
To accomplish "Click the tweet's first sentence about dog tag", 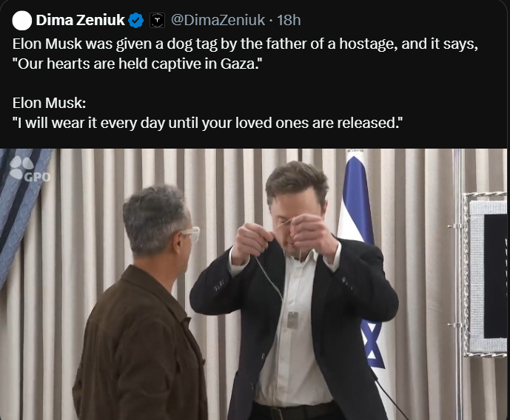I will 245,44.
